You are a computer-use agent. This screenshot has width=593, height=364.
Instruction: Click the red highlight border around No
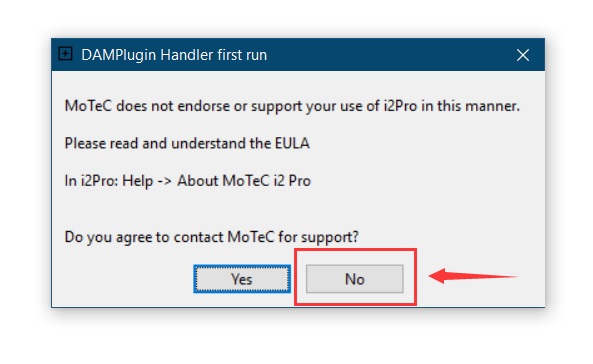coord(355,250)
